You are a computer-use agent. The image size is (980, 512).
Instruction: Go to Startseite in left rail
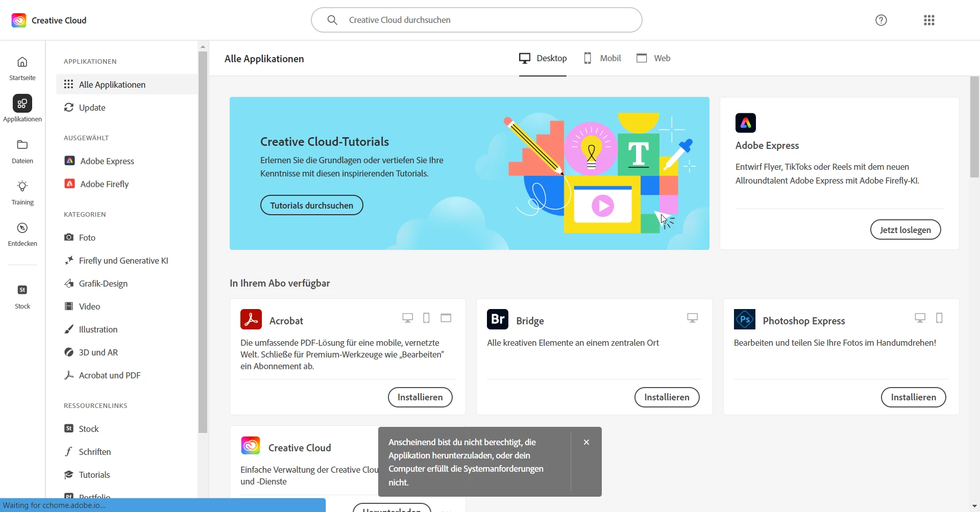pos(22,69)
